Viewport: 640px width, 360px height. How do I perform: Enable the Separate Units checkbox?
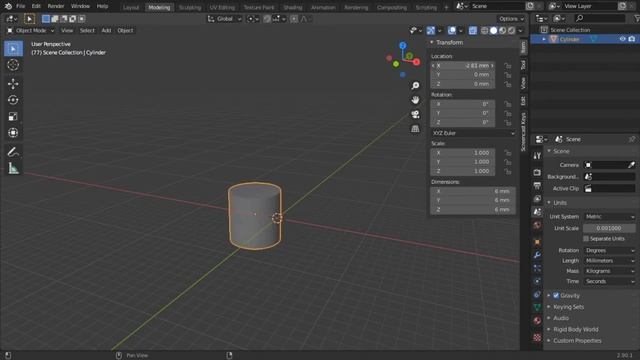click(x=586, y=238)
